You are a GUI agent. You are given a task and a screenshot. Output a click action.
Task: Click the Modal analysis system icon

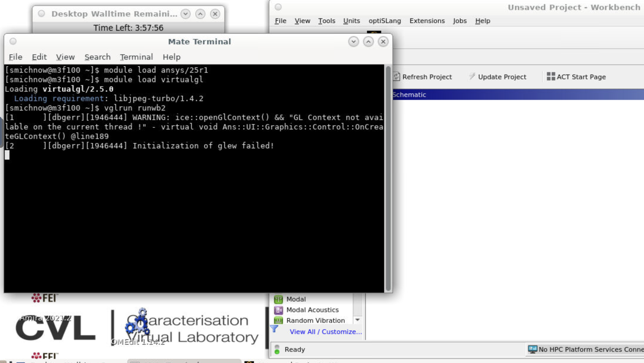click(278, 299)
